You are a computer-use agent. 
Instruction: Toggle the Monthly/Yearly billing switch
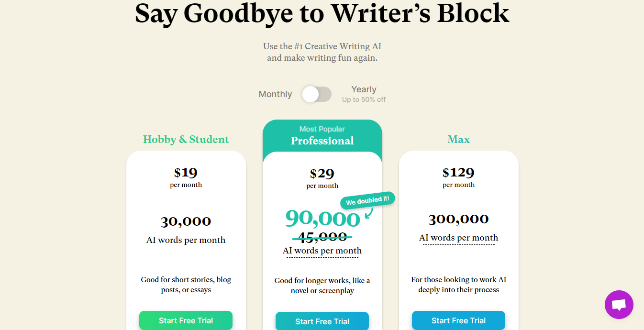[x=317, y=94]
